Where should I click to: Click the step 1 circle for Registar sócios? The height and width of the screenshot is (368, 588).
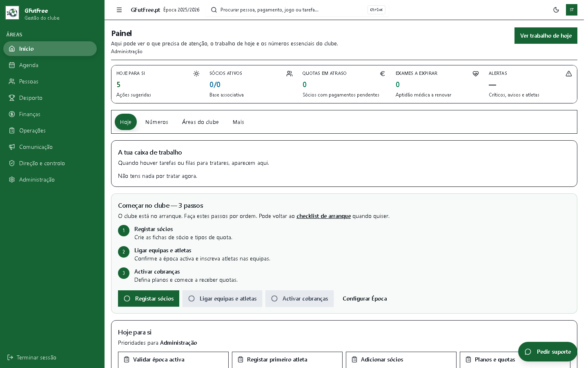124,231
